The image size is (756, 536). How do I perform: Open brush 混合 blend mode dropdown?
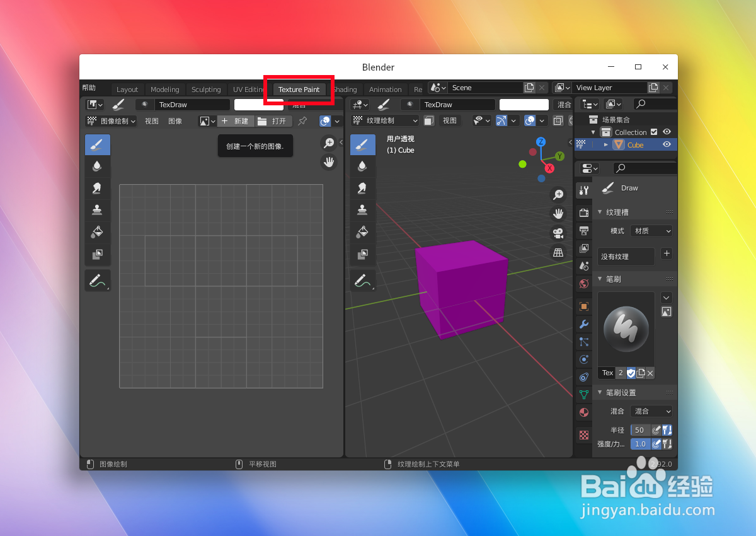click(x=651, y=411)
